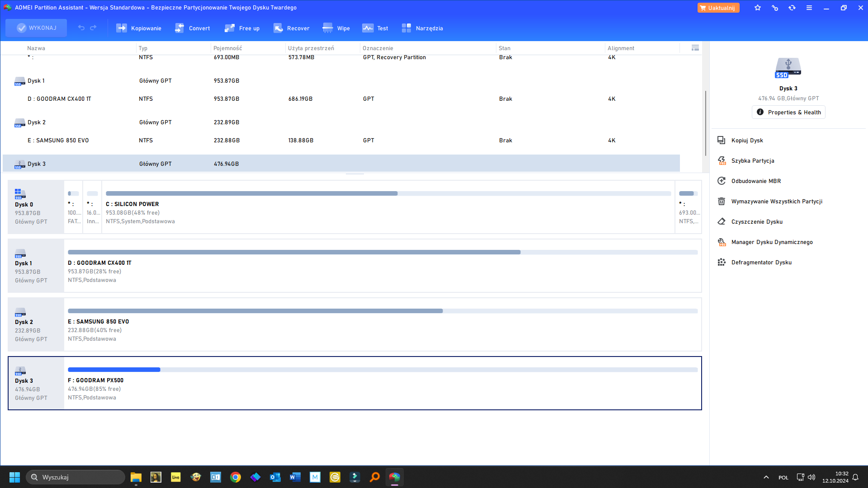This screenshot has width=868, height=488.
Task: Click the F : GOODRAM PX500 usage bar
Action: (382, 370)
